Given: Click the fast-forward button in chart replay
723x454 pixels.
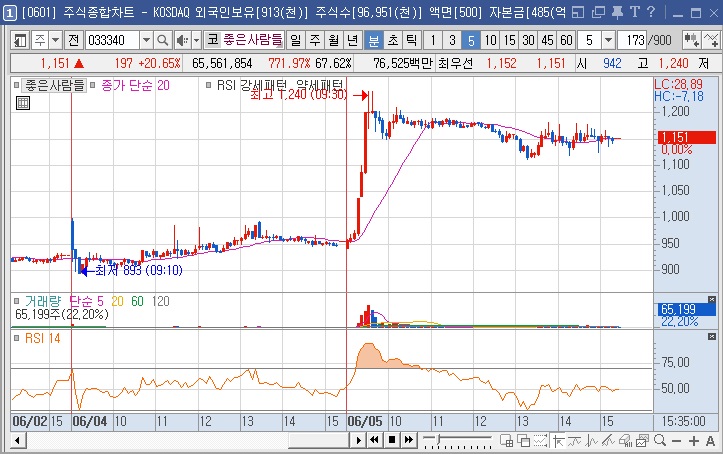Looking at the screenshot, I should [409, 440].
